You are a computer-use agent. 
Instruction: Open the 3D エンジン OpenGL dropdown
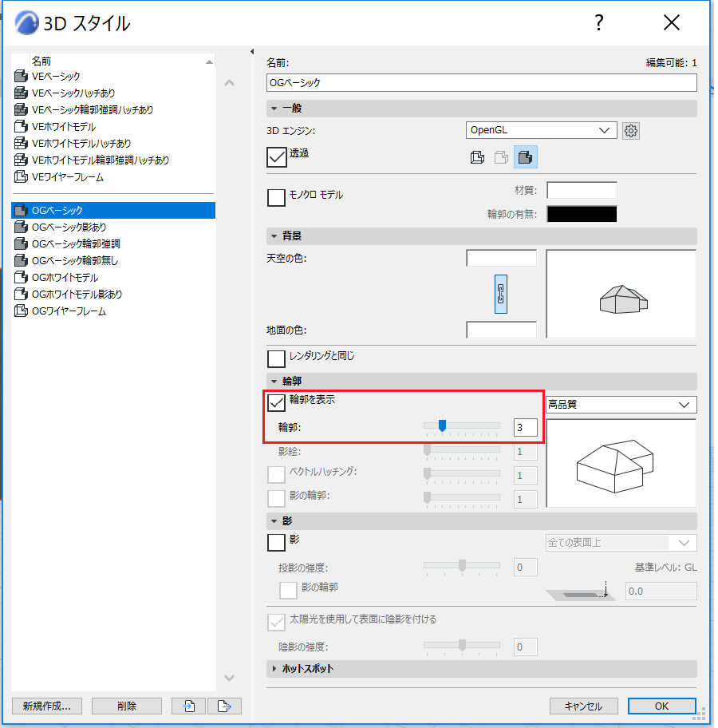[x=541, y=130]
